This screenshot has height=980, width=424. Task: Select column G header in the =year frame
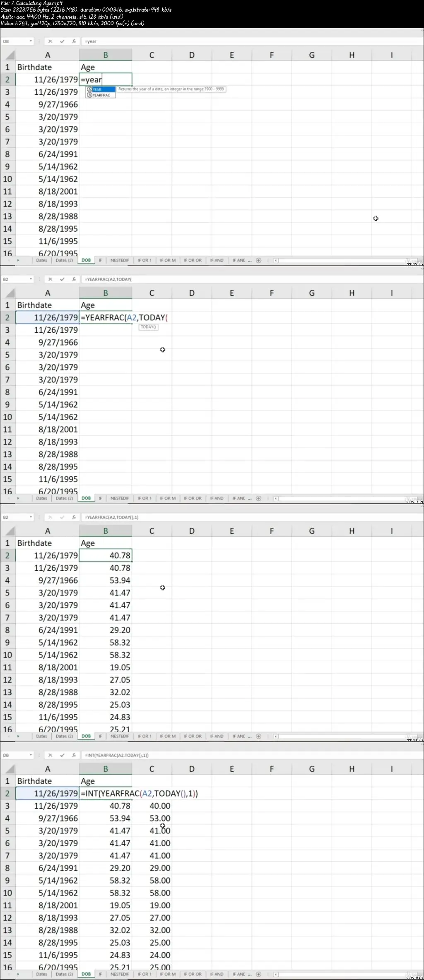312,55
